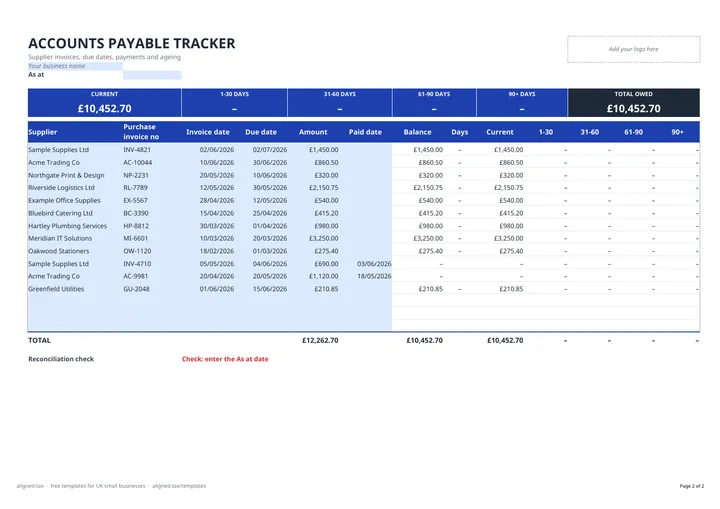720x509 pixels.
Task: Click invoice number 'GU-2048'
Action: [x=136, y=289]
